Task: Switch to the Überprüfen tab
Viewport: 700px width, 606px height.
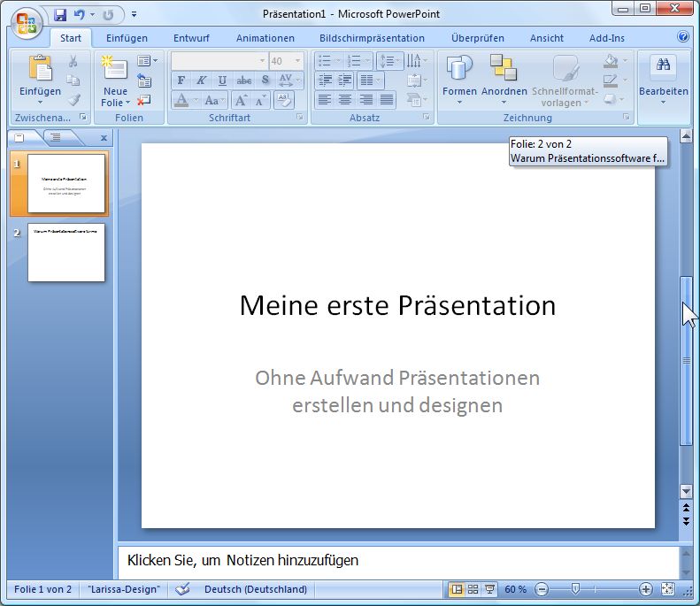Action: coord(478,38)
